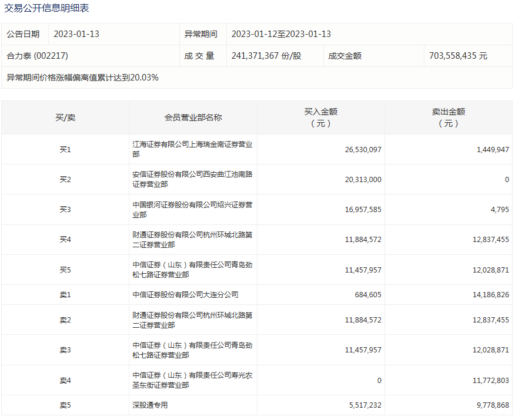
Task: Select row label 卖1
Action: coord(65,295)
